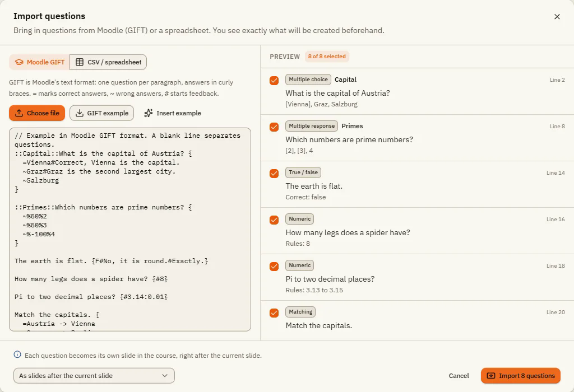Click 'Correct: false' text

point(305,197)
